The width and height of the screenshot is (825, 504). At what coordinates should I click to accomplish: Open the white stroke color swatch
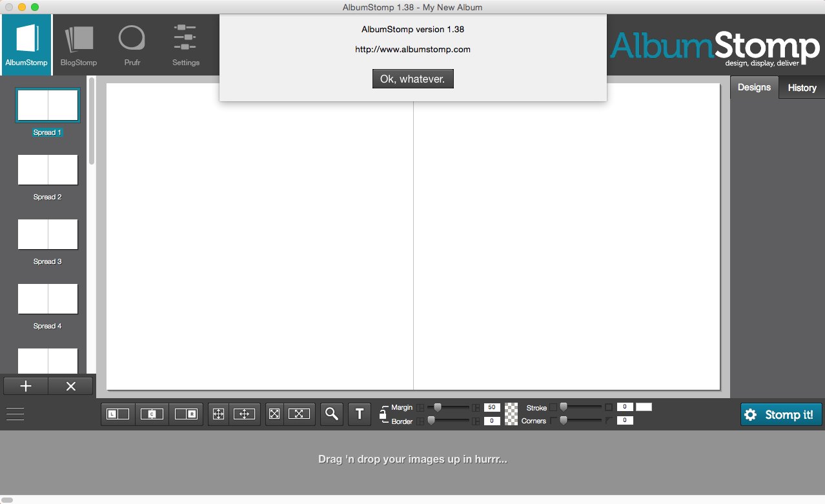coord(644,407)
